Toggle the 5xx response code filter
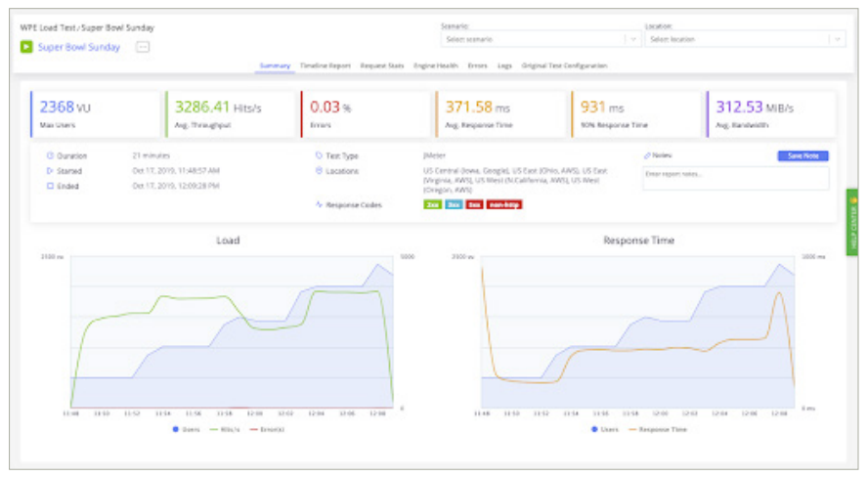 474,205
